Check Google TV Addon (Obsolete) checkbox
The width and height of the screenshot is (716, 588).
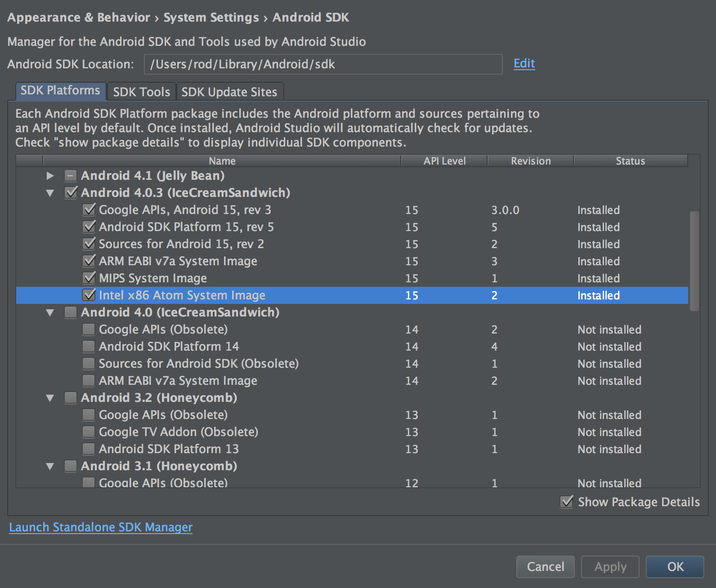pyautogui.click(x=89, y=432)
